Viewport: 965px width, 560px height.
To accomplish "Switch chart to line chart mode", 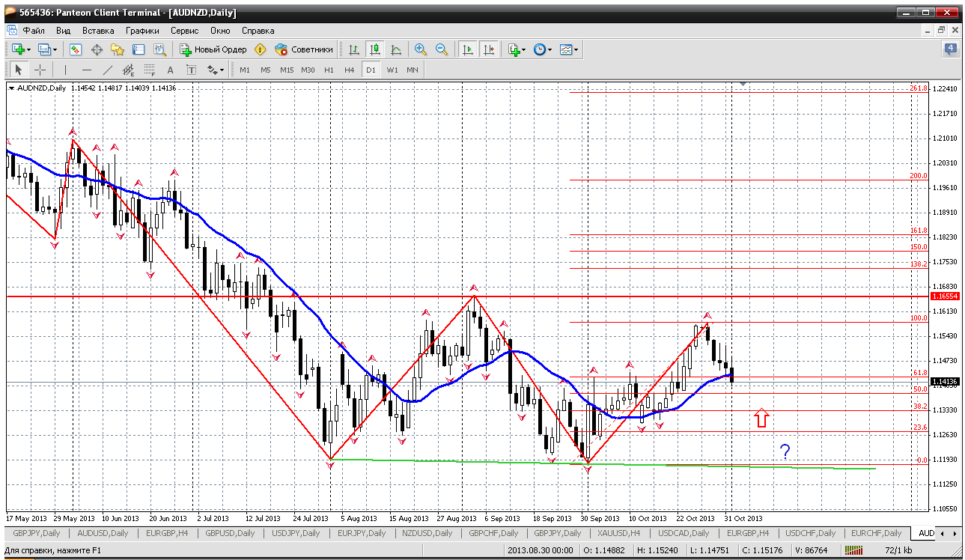I will (396, 49).
